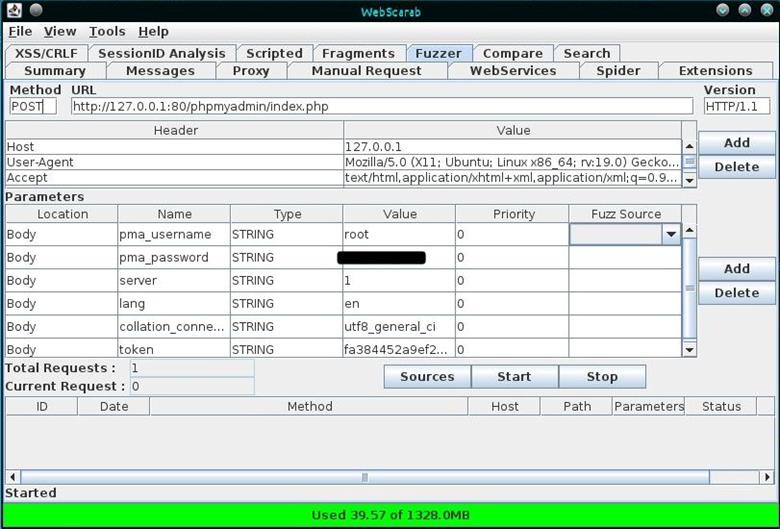Screen dimensions: 780x529
Task: Click the Sources button
Action: [x=427, y=377]
